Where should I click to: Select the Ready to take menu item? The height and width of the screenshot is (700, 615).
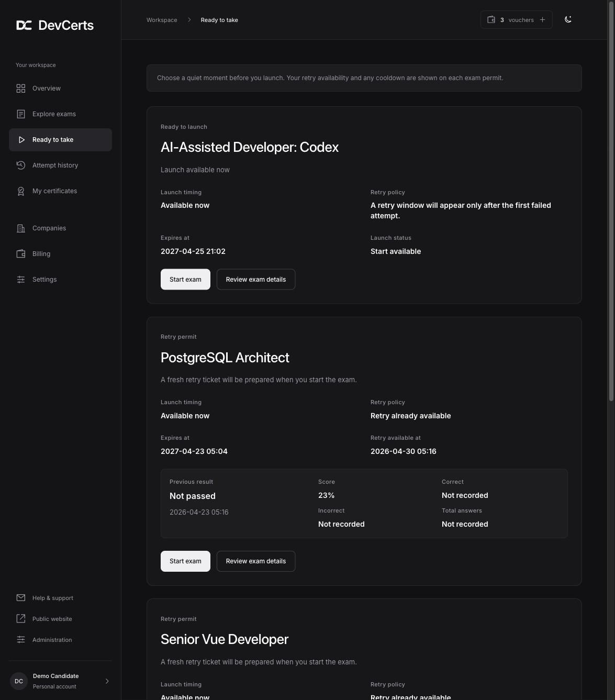60,140
